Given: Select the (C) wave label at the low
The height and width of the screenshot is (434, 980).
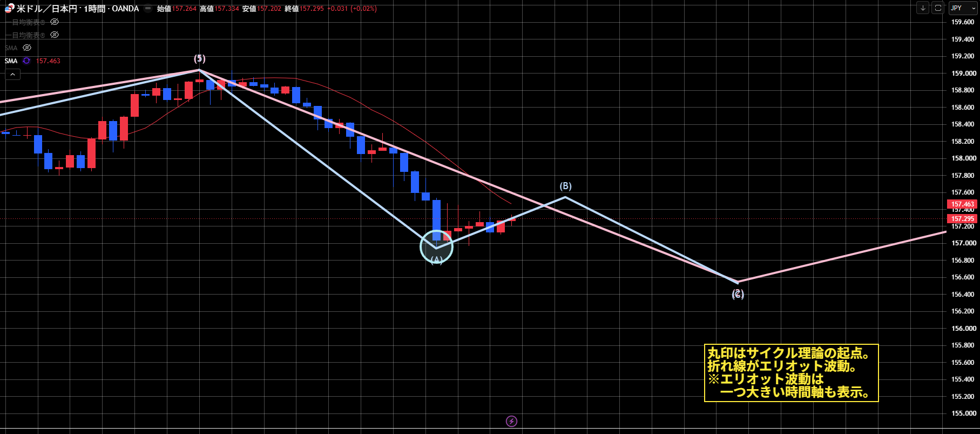Looking at the screenshot, I should (x=738, y=294).
